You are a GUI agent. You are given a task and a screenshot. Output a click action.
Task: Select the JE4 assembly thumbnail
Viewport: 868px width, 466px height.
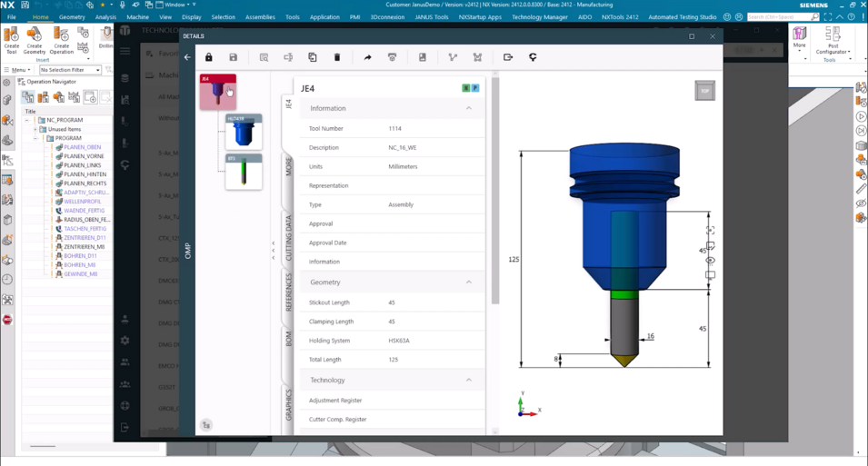click(x=217, y=92)
